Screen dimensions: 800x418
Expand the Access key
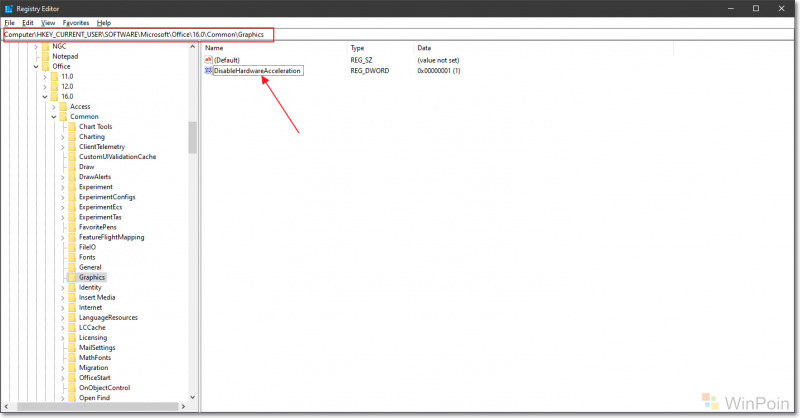[x=54, y=107]
